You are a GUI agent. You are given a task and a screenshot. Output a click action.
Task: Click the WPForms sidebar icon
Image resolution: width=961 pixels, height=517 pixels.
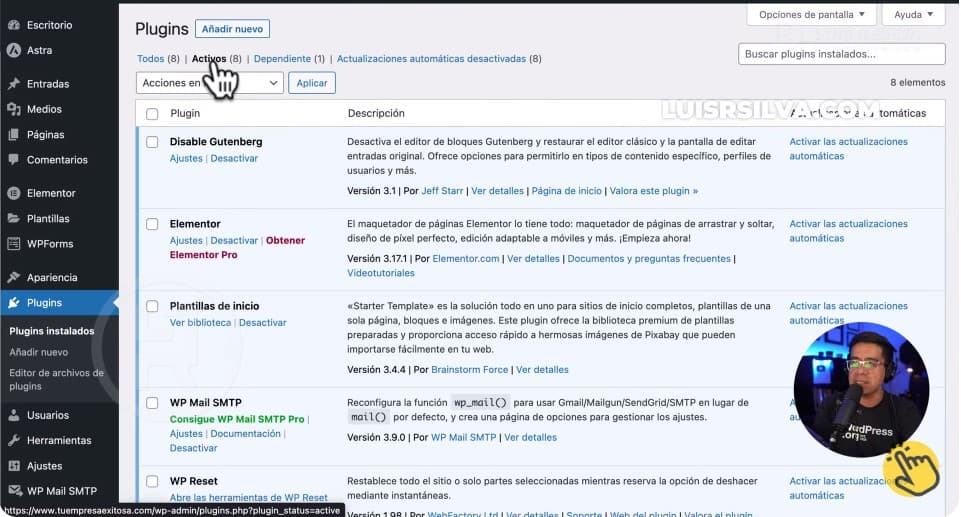point(13,244)
